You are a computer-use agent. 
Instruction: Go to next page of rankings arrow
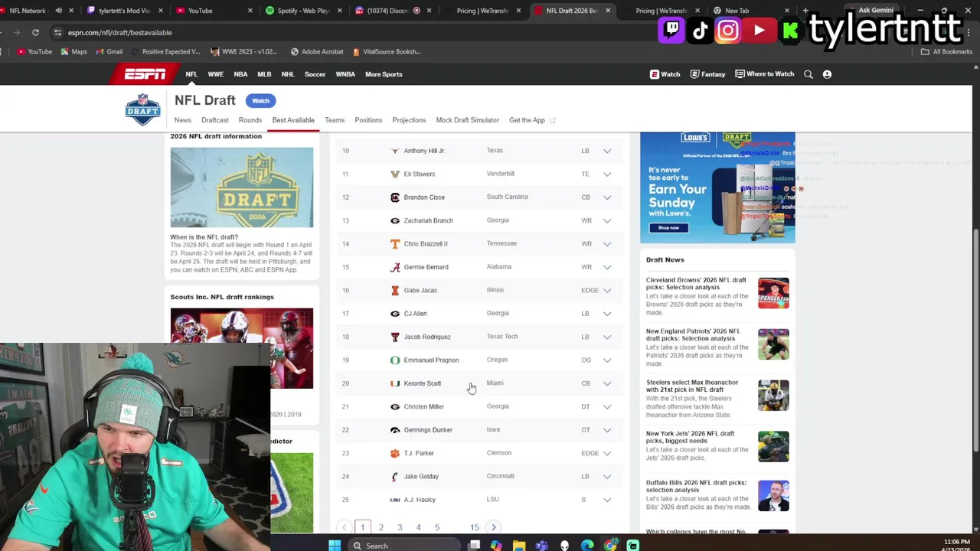[x=494, y=527]
